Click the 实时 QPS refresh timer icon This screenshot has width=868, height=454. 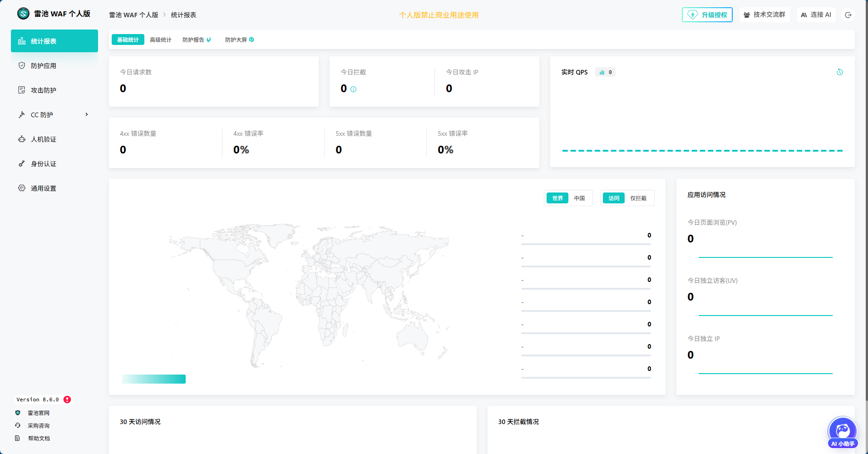[840, 72]
